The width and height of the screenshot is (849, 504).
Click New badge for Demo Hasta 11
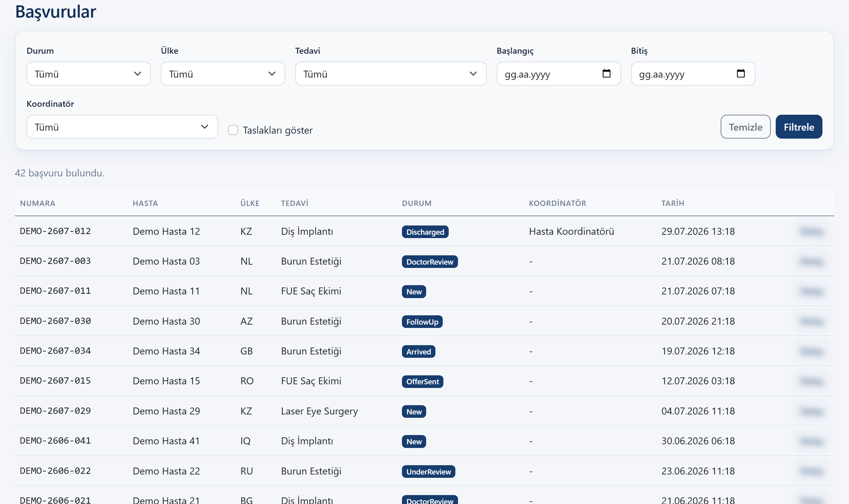[x=414, y=292]
